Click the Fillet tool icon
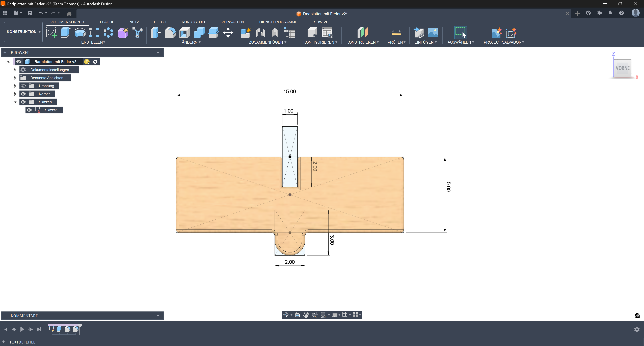Screen dimensions: 644x346 tap(170, 33)
